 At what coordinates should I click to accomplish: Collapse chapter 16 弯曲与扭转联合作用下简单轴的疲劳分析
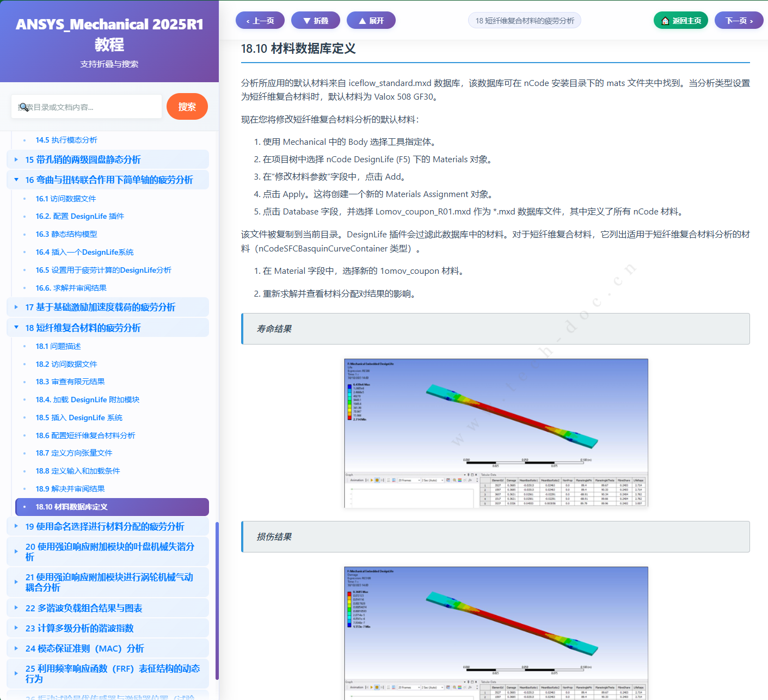[x=15, y=180]
